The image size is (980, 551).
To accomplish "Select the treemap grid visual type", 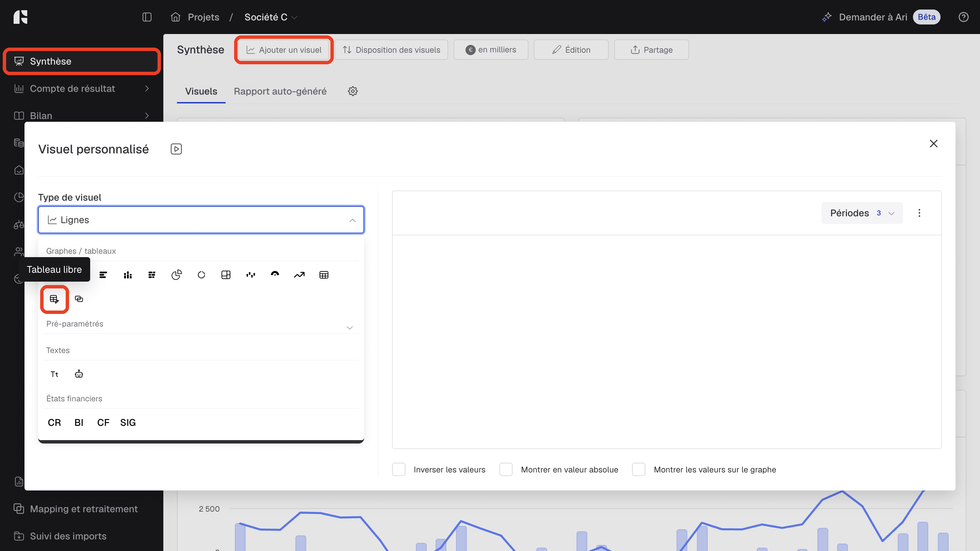I will pyautogui.click(x=226, y=275).
